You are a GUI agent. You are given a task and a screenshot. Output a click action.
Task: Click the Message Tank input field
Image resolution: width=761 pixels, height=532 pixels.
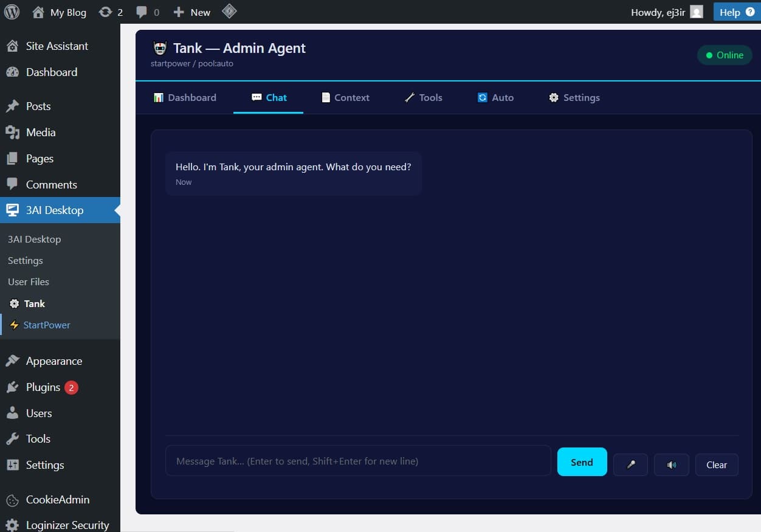point(358,461)
